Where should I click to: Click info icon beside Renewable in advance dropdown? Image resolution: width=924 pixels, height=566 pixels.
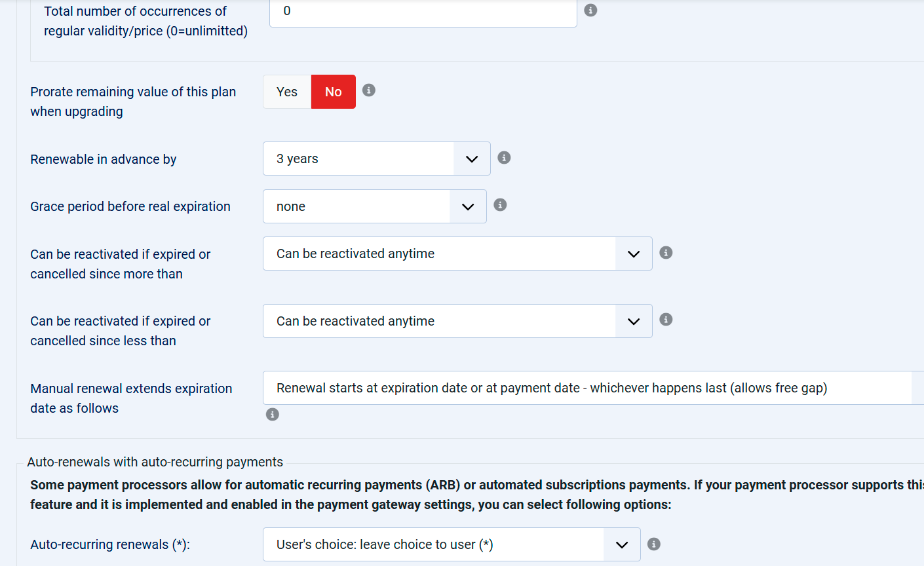[504, 158]
